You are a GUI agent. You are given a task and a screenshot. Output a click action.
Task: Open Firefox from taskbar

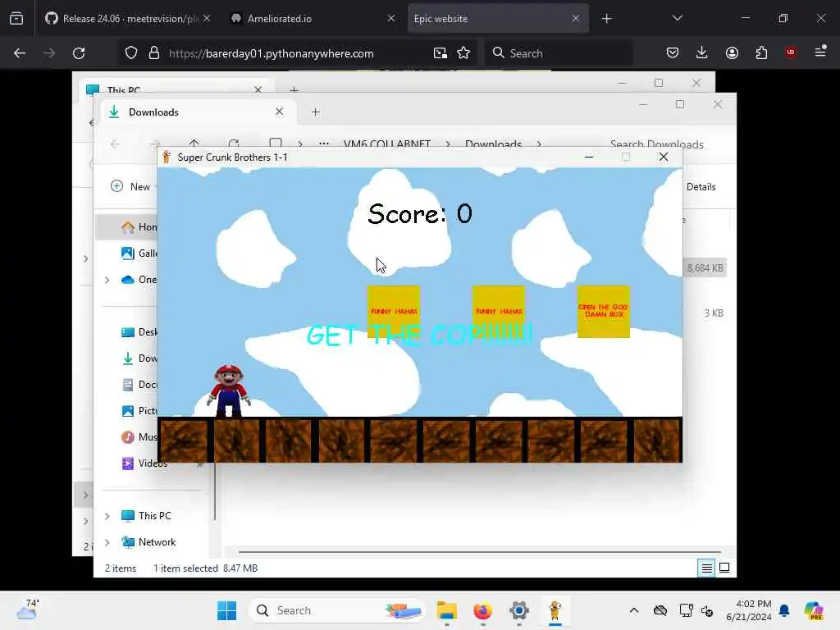pyautogui.click(x=482, y=610)
